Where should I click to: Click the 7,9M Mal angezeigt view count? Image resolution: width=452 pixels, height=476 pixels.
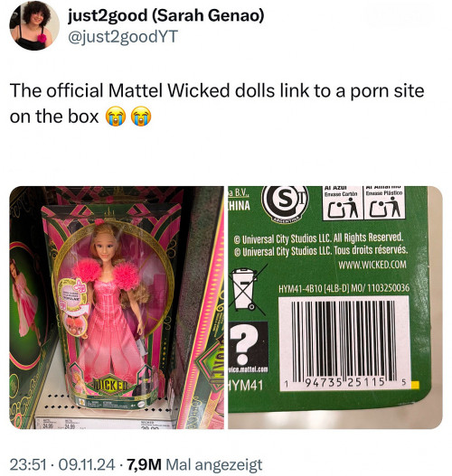(x=193, y=465)
